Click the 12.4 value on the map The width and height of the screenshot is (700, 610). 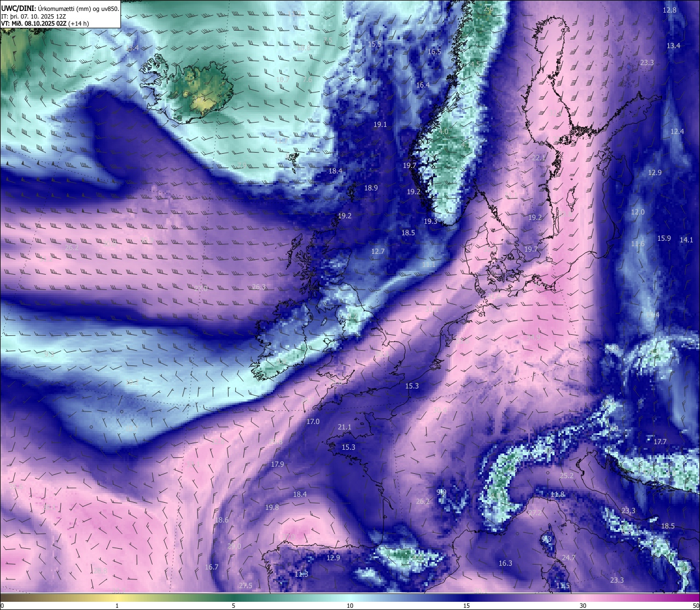[x=677, y=131]
